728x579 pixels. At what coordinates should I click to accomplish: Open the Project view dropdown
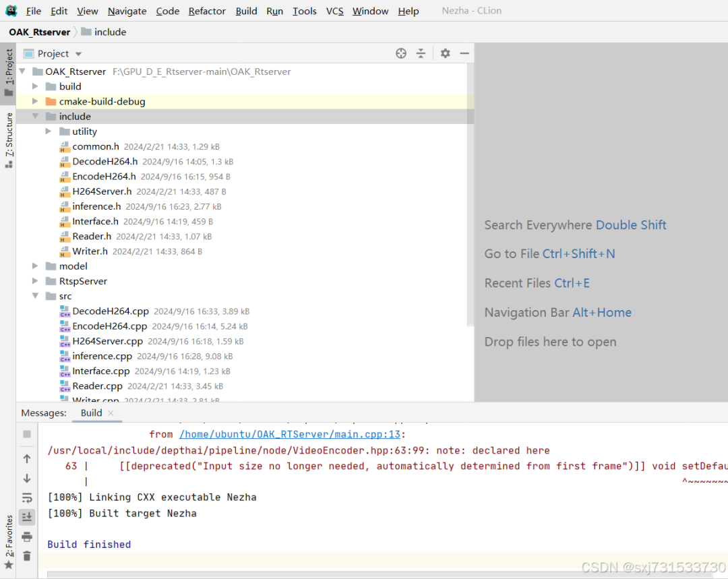pyautogui.click(x=78, y=54)
